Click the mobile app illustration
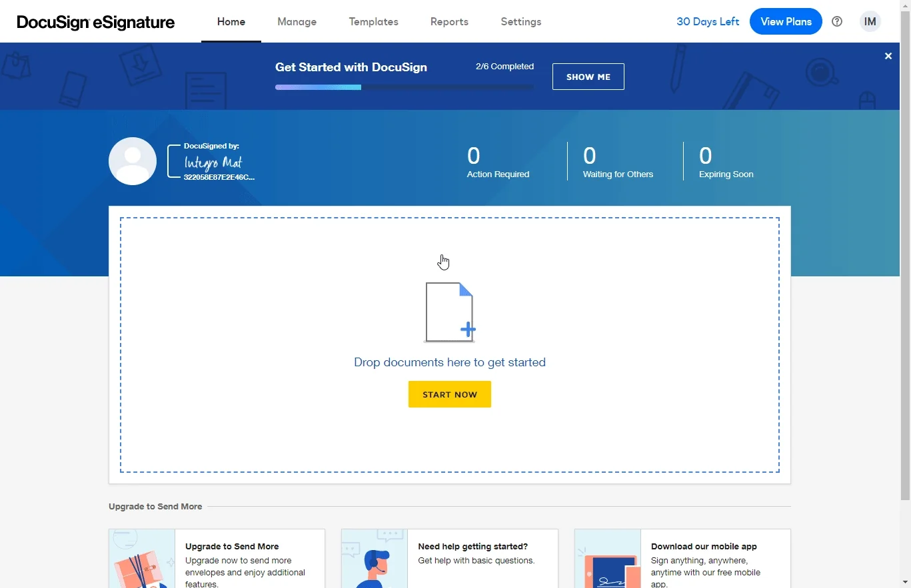The width and height of the screenshot is (911, 588). click(608, 559)
